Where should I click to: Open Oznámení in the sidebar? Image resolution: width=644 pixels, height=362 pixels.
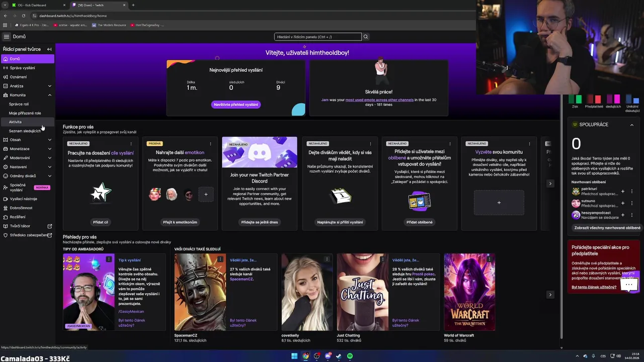[x=27, y=77]
